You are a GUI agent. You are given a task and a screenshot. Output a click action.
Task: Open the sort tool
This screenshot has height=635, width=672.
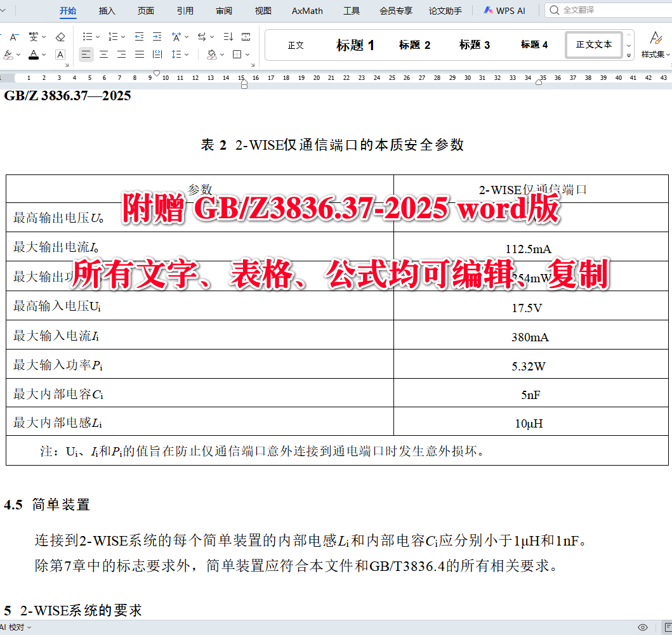228,37
